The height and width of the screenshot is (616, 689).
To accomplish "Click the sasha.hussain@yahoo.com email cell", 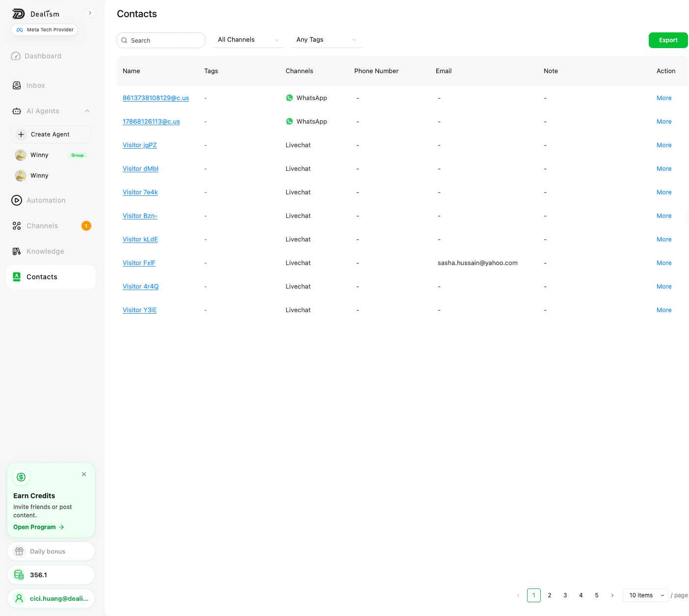I will coord(477,263).
